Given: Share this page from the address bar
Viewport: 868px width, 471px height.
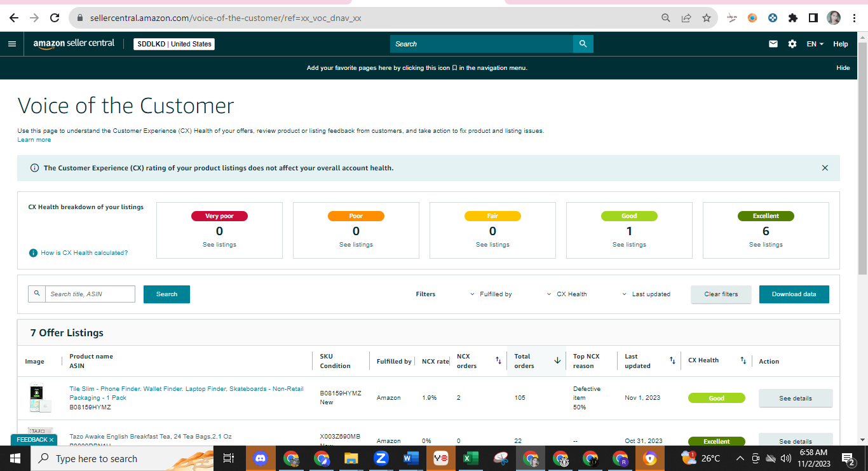Looking at the screenshot, I should [686, 18].
